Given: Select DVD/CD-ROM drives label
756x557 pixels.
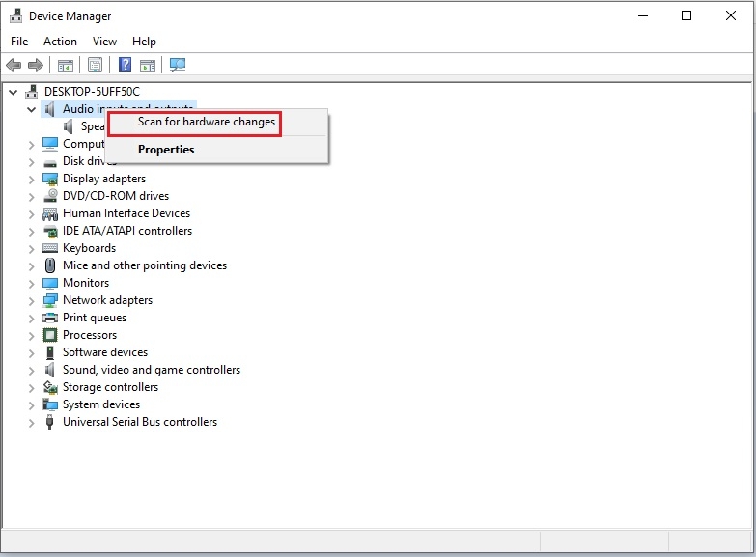Looking at the screenshot, I should click(x=116, y=196).
